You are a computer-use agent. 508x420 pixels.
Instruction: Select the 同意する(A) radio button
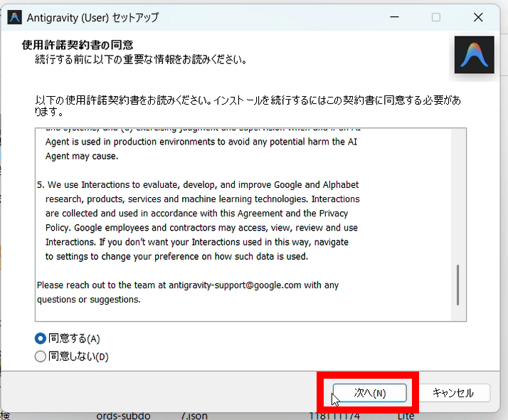[x=41, y=339]
